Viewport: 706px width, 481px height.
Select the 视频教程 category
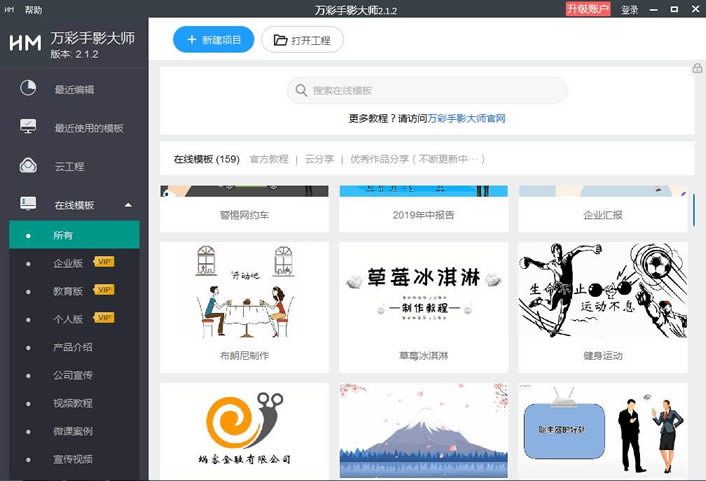click(x=74, y=403)
